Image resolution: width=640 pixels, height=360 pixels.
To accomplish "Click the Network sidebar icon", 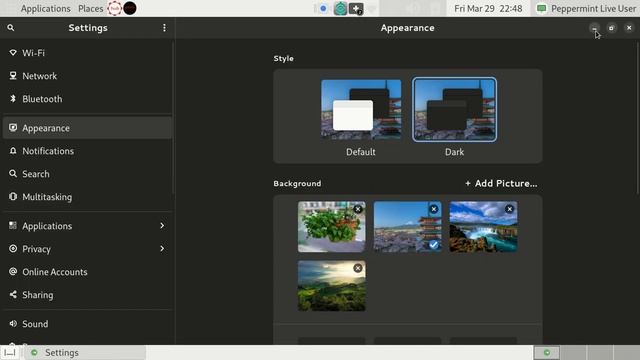I will click(13, 76).
